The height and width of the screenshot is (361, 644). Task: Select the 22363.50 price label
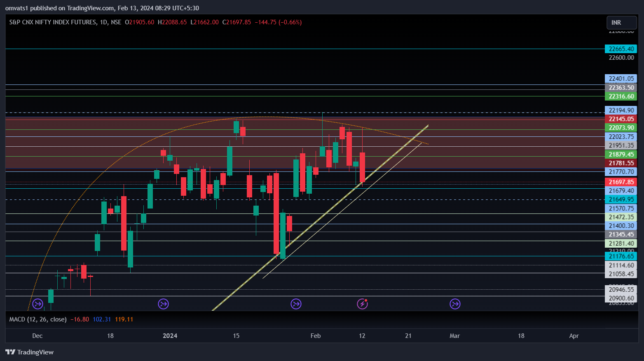(x=621, y=88)
